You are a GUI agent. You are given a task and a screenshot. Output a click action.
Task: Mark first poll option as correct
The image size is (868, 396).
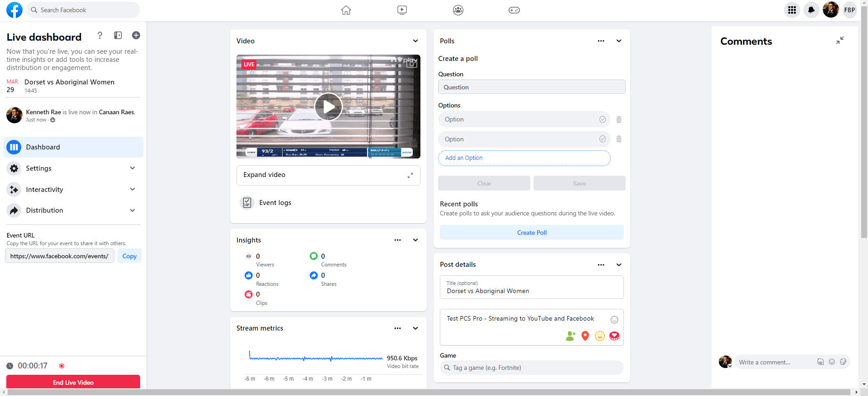(x=603, y=120)
